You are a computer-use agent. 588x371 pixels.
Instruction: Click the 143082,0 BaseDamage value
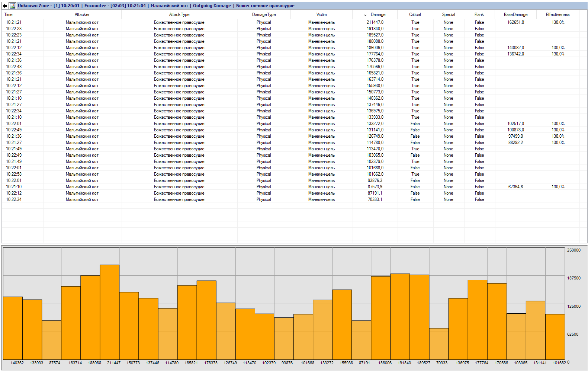(515, 48)
